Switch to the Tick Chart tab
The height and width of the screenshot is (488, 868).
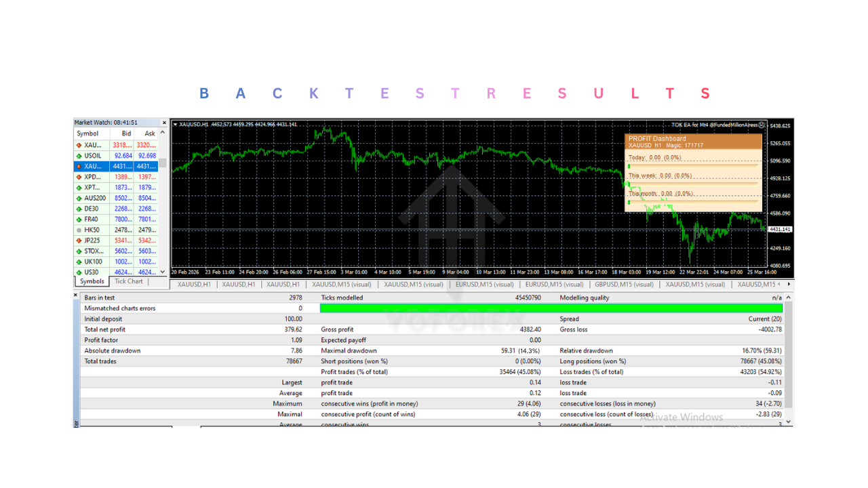128,281
